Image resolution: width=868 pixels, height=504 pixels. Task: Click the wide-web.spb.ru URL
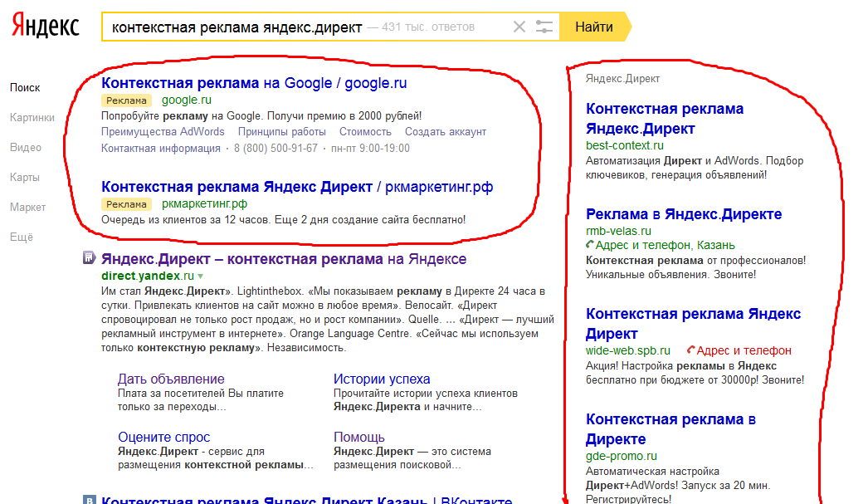(627, 350)
